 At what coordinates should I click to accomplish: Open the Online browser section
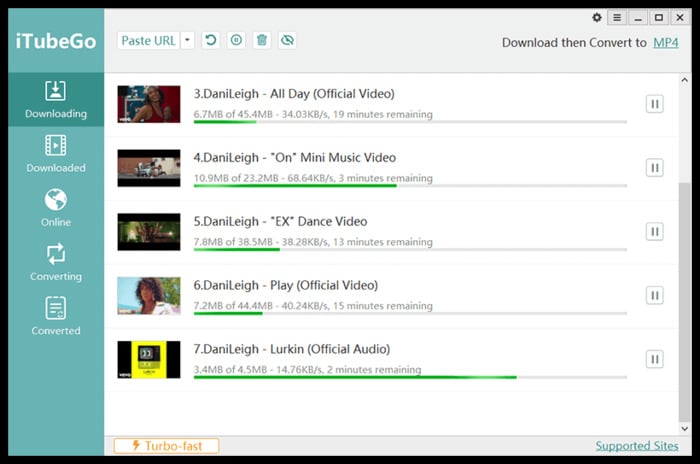click(56, 208)
